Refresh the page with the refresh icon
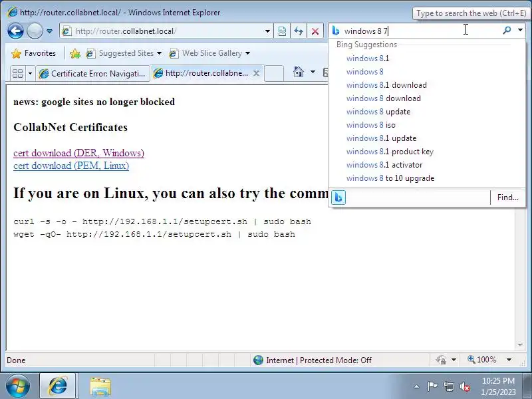This screenshot has height=399, width=532. pos(299,31)
